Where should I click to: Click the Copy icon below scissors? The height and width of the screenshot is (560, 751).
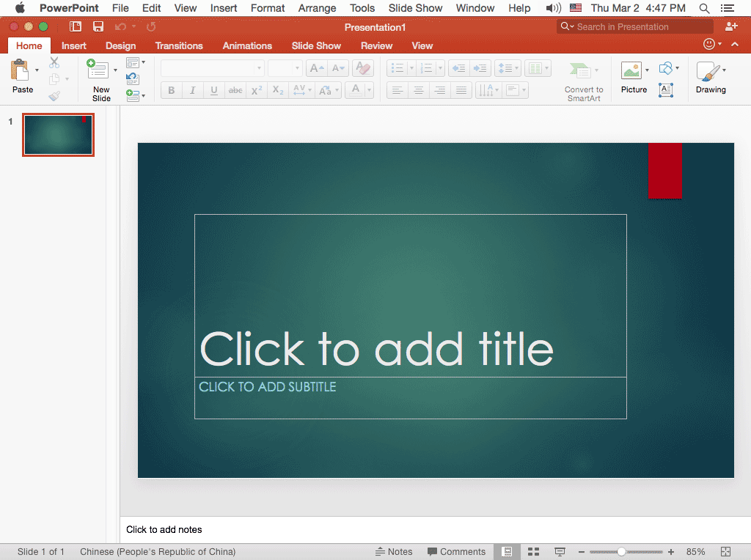pyautogui.click(x=54, y=79)
